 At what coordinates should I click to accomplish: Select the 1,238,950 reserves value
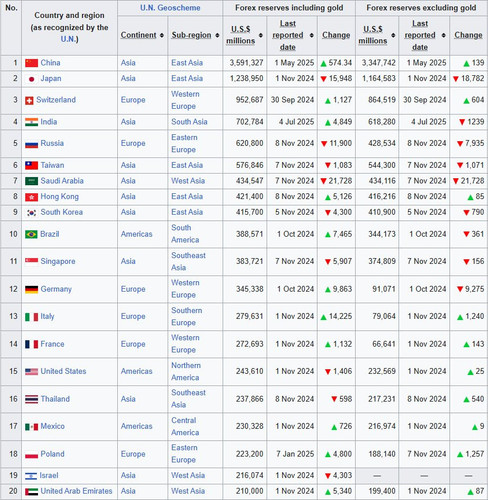[246, 78]
